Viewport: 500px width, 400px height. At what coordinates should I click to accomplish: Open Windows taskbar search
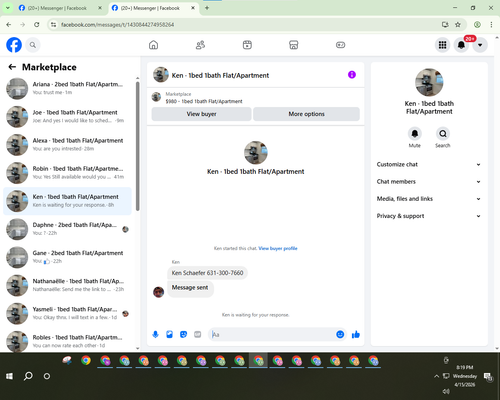(28, 376)
